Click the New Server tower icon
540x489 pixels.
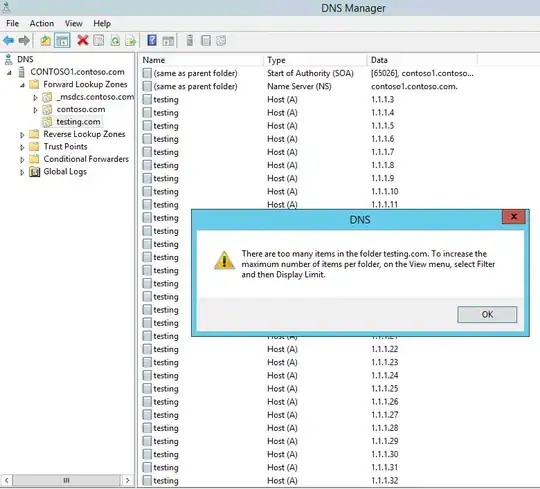click(190, 40)
